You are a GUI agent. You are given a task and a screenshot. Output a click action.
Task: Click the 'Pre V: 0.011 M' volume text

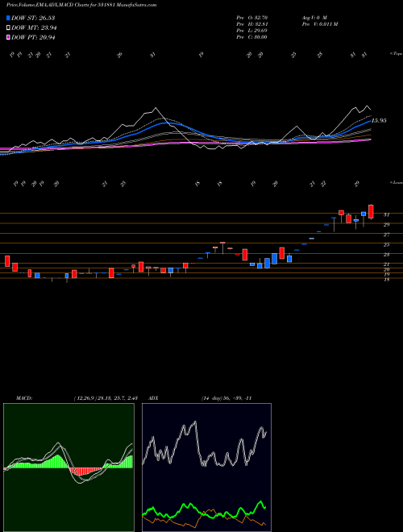point(319,24)
